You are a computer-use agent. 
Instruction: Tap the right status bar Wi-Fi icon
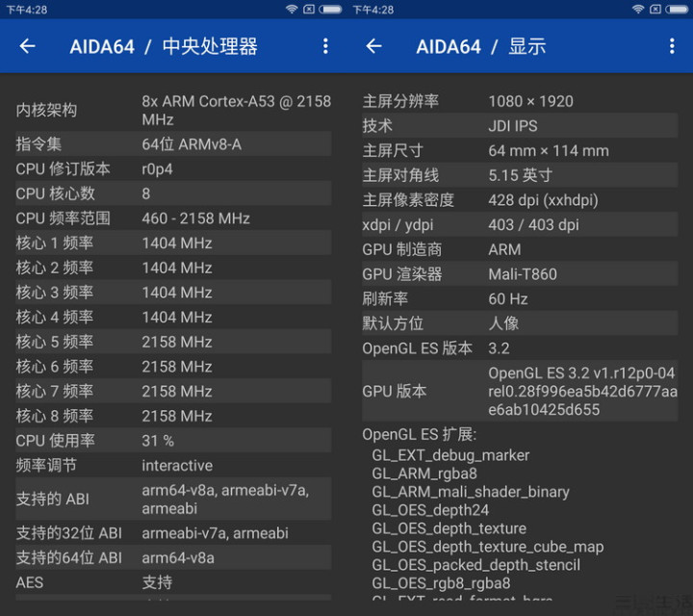(638, 9)
